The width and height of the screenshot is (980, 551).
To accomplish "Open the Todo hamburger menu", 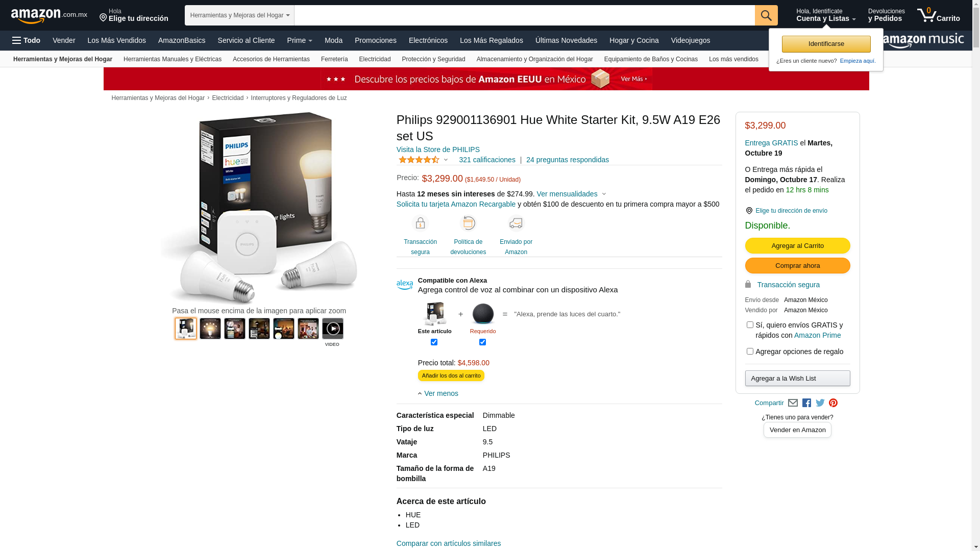I will (26, 40).
